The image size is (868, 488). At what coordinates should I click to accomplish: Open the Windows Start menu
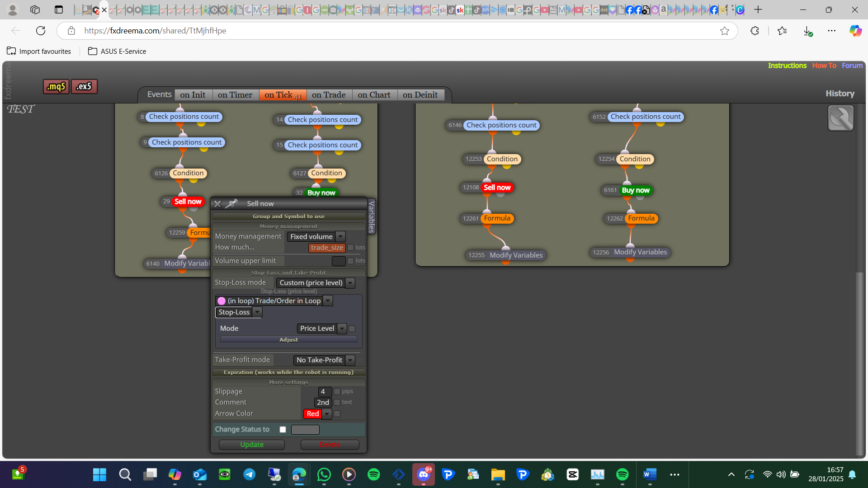click(x=99, y=474)
